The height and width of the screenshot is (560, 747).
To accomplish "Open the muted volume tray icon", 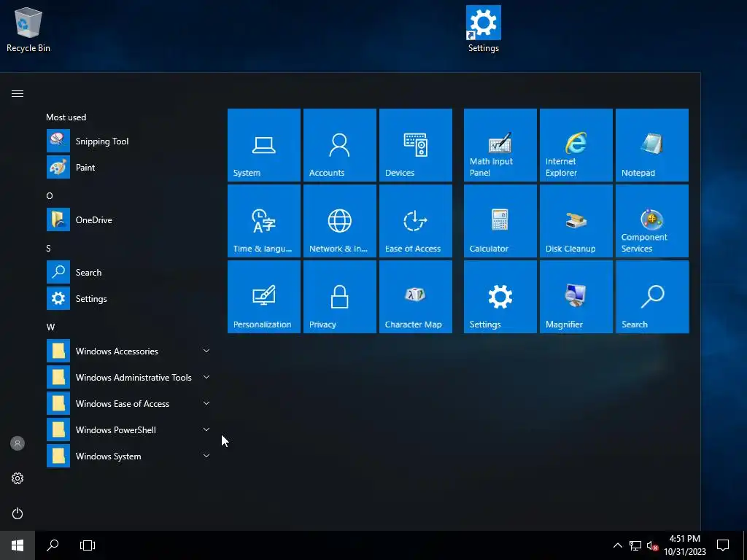I will click(652, 545).
